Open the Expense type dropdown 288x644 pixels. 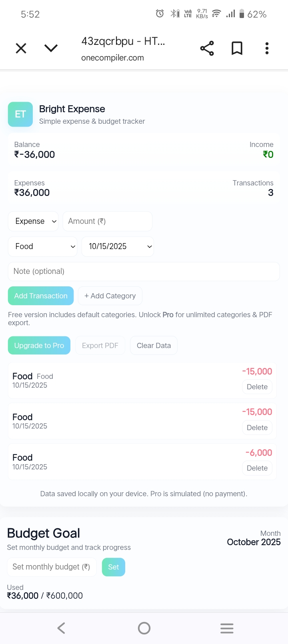point(33,221)
